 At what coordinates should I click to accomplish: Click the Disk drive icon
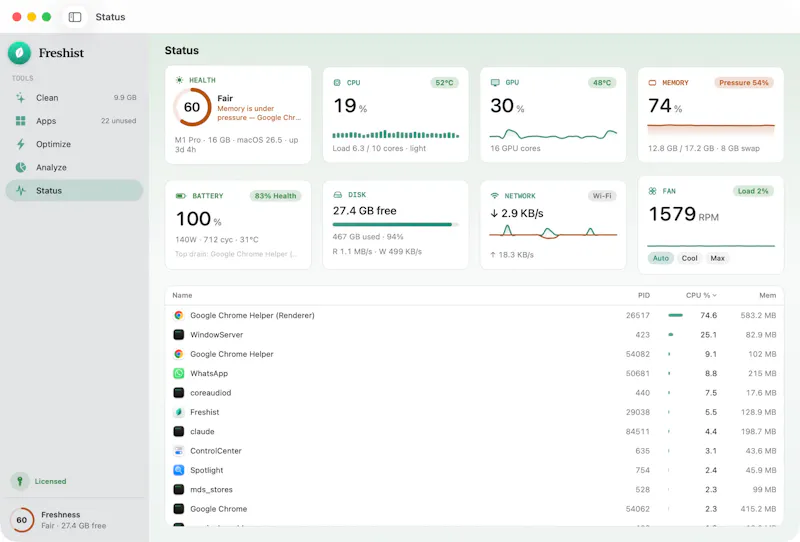(x=337, y=195)
